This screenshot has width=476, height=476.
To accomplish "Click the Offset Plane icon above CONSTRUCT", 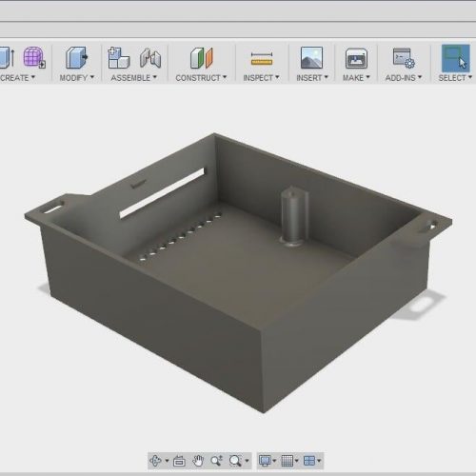I will (x=202, y=58).
